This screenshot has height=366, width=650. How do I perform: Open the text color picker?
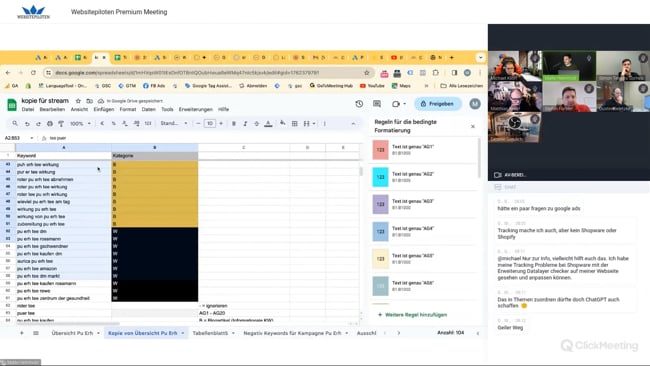coord(268,124)
